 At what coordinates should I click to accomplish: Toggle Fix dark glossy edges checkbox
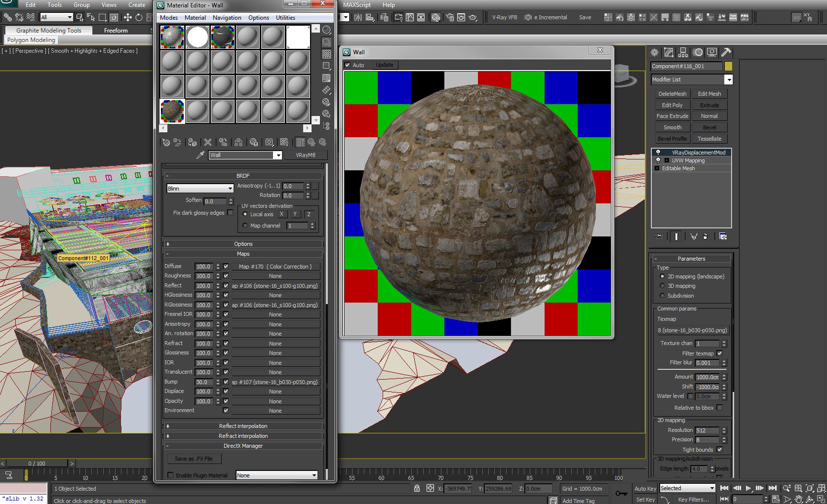click(x=230, y=213)
